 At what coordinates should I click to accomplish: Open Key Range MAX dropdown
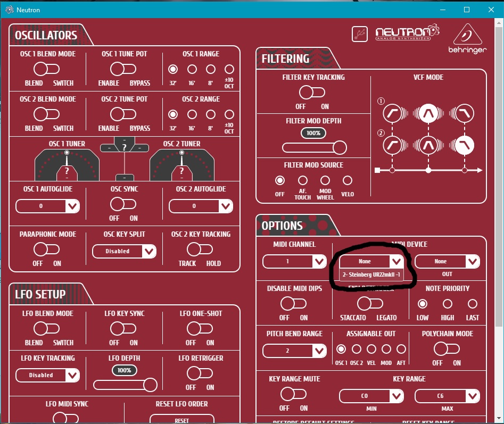click(x=447, y=396)
